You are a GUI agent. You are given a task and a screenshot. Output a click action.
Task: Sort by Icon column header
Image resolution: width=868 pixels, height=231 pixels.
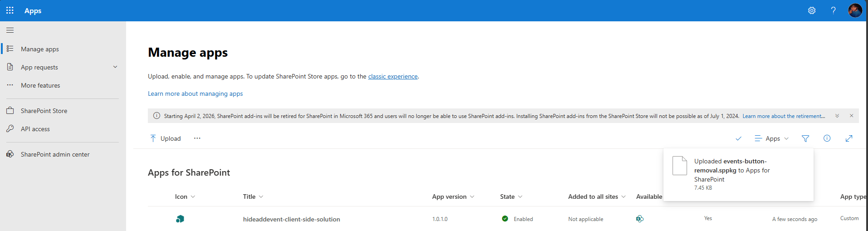pyautogui.click(x=185, y=197)
